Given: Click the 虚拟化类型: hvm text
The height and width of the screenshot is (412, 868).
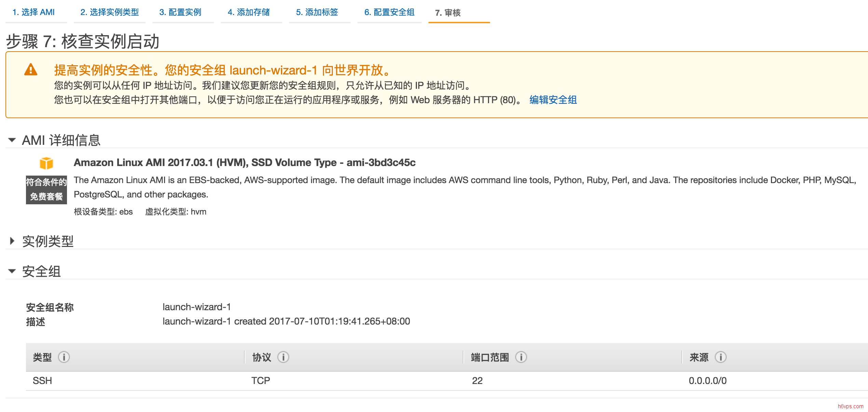Looking at the screenshot, I should [x=176, y=212].
